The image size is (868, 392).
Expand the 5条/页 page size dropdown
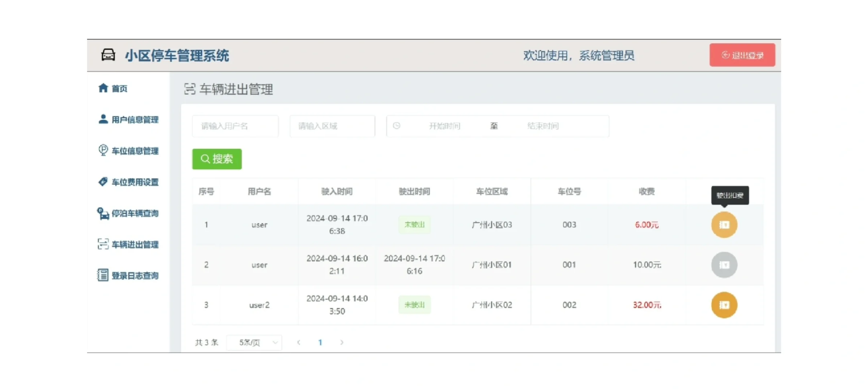tap(254, 343)
